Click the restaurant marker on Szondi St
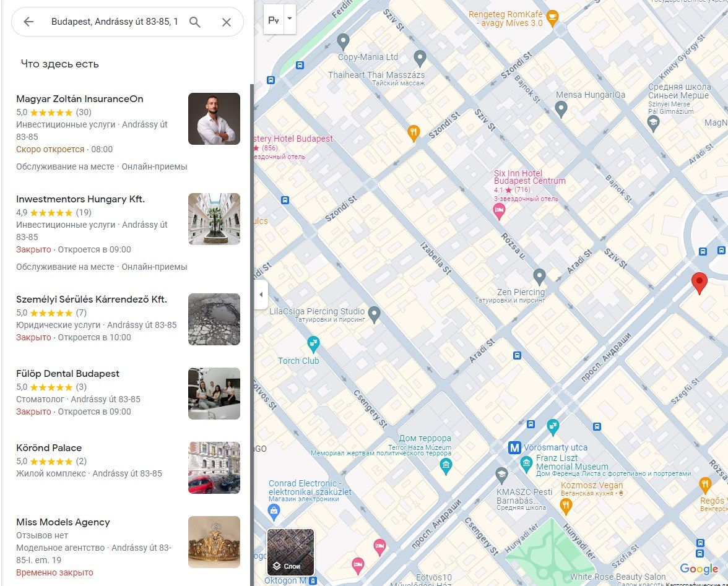Screen dimensions: 728x586 click(414, 133)
